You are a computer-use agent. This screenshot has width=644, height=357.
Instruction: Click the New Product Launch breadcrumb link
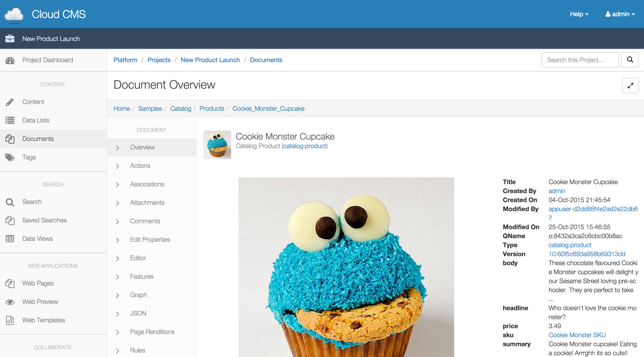point(210,60)
